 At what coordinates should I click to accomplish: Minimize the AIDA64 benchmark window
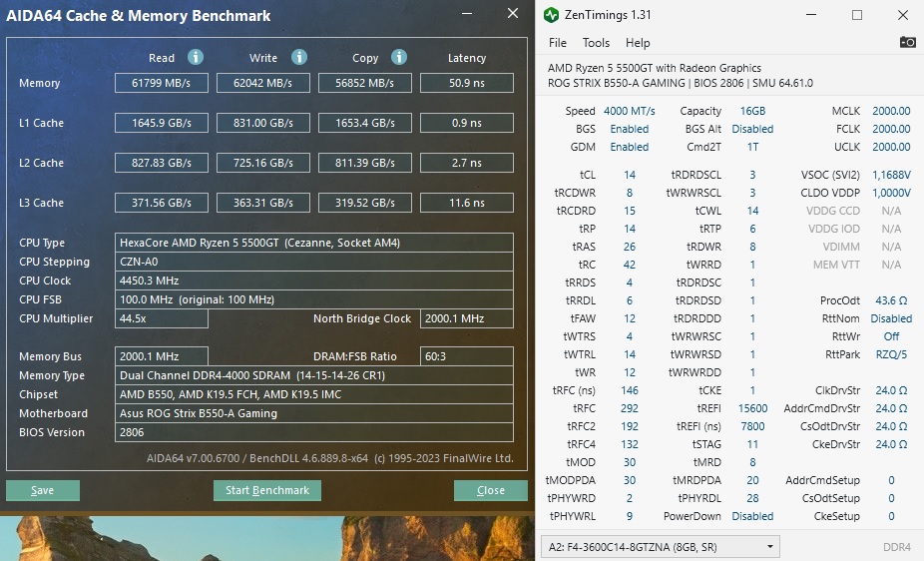[467, 13]
